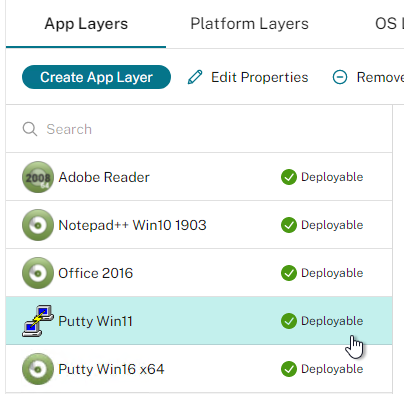Viewport: 404px width, 394px height.
Task: Click the Create App Layer button
Action: (96, 77)
